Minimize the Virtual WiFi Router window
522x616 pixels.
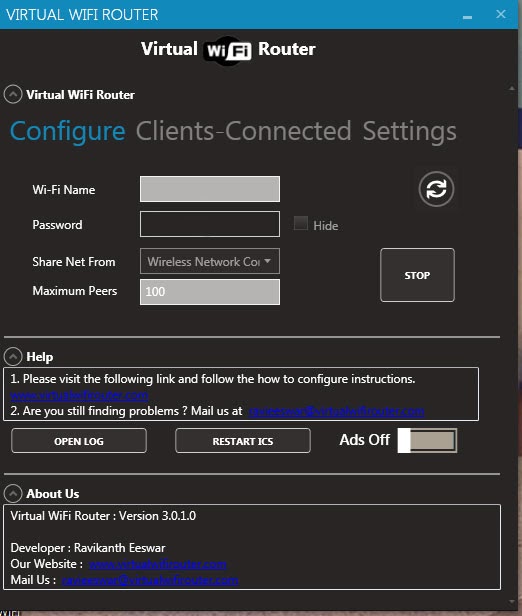(x=467, y=16)
